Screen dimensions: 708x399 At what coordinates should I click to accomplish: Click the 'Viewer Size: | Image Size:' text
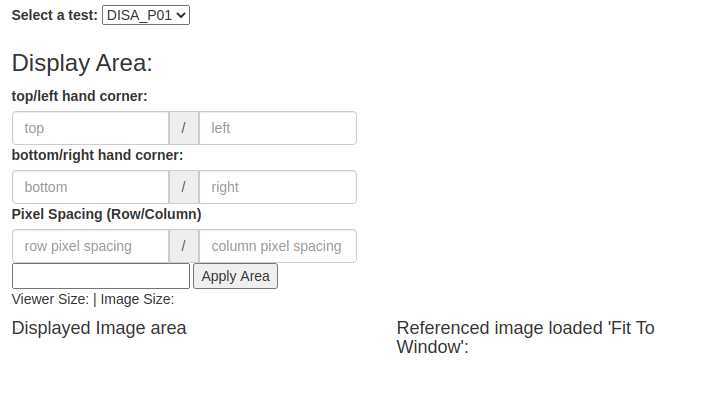click(x=93, y=299)
